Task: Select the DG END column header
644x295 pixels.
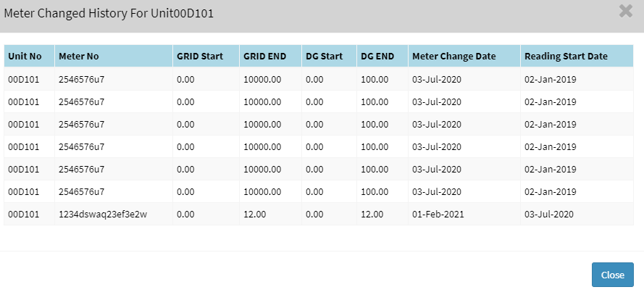Action: [377, 57]
